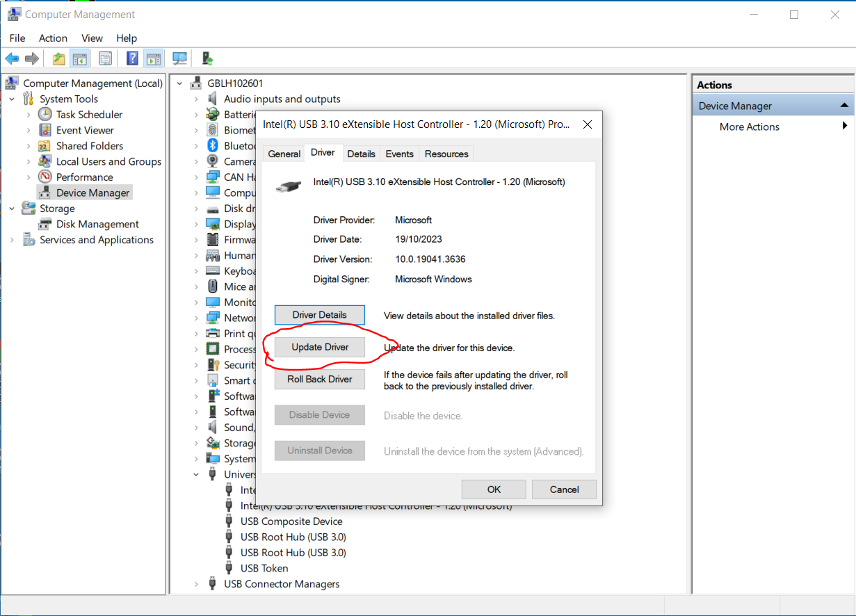
Task: Collapse the Device Manager actions section arrow
Action: click(x=844, y=106)
